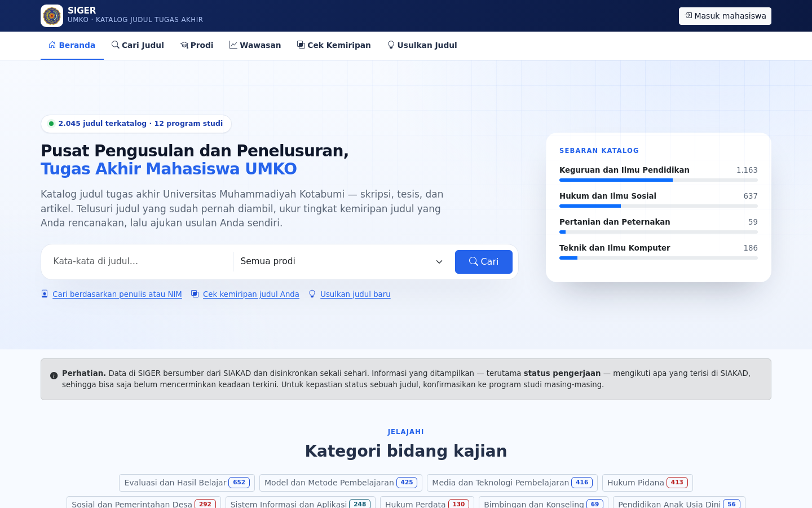Click the Pertanian dan Peternakan progress bar
Screen dimensions: 812x508
(659, 232)
